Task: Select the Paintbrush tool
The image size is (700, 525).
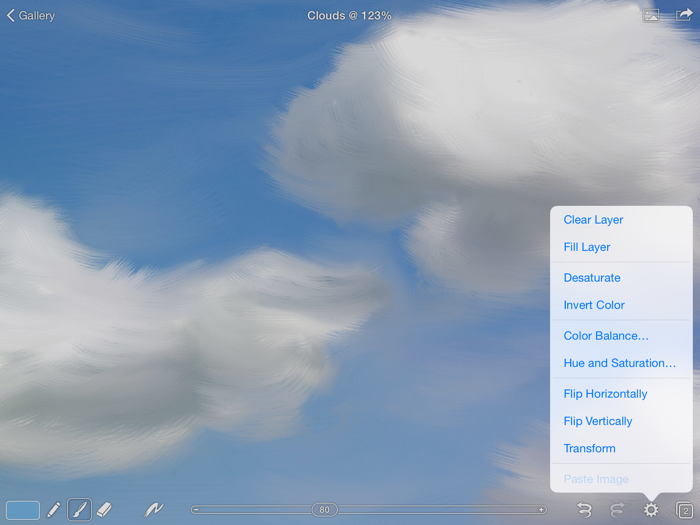Action: pos(79,509)
